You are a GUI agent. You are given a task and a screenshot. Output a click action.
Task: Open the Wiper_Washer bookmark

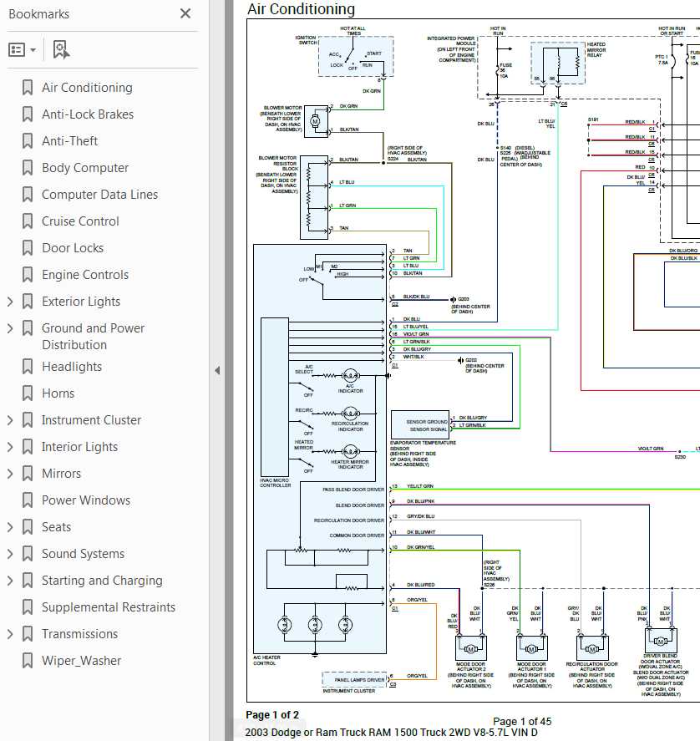coord(81,661)
